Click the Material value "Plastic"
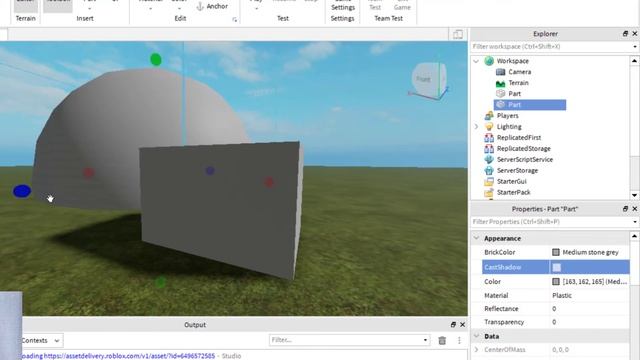The width and height of the screenshot is (640, 360). click(x=562, y=296)
